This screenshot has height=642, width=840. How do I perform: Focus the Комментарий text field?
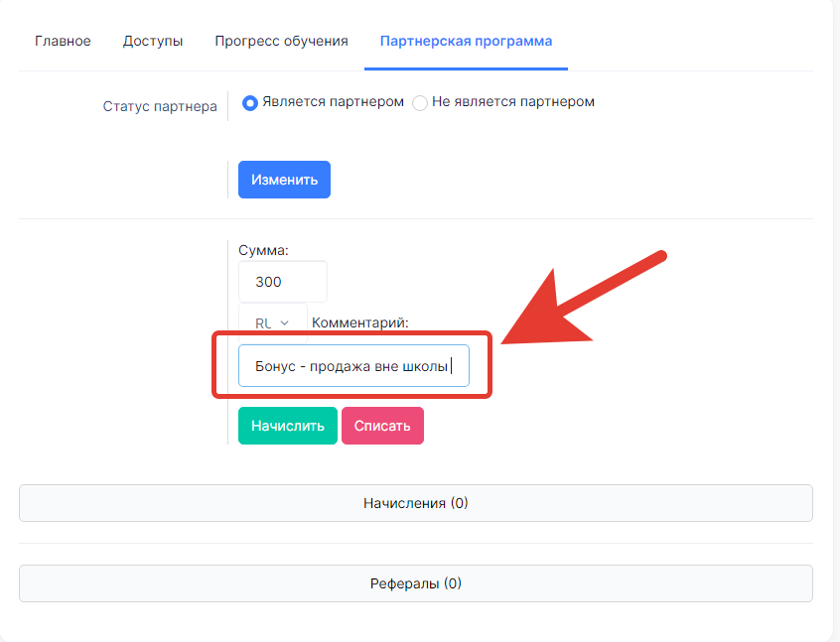pyautogui.click(x=353, y=366)
